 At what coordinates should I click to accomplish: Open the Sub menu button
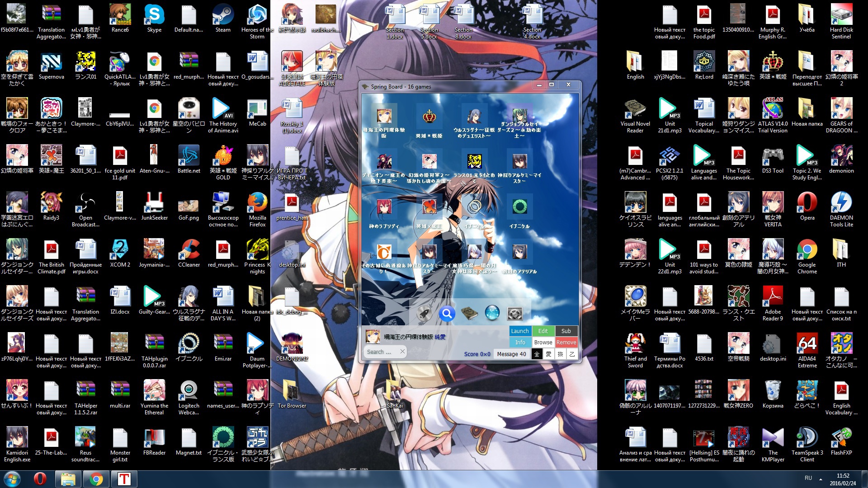[x=566, y=331]
